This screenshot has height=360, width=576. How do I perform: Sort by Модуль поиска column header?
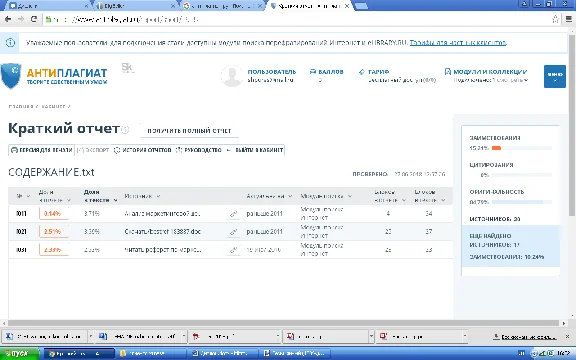pos(326,196)
